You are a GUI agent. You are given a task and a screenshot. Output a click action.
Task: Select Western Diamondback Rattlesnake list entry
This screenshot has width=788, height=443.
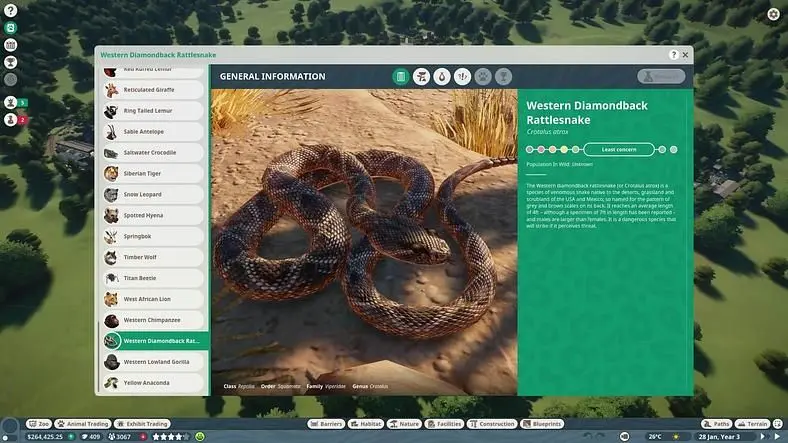coord(156,341)
